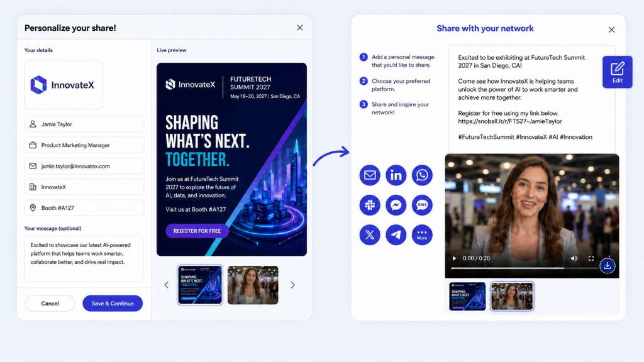Go to next preview thumbnail
This screenshot has width=644, height=362.
[x=292, y=285]
